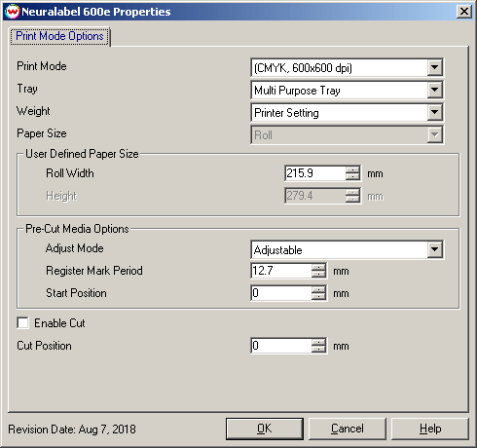
Task: Click into the Roll Width input field
Action: click(x=314, y=173)
